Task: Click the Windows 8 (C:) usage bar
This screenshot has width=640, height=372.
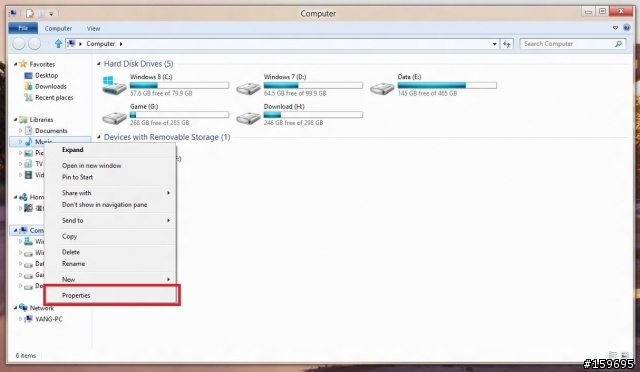Action: (179, 85)
